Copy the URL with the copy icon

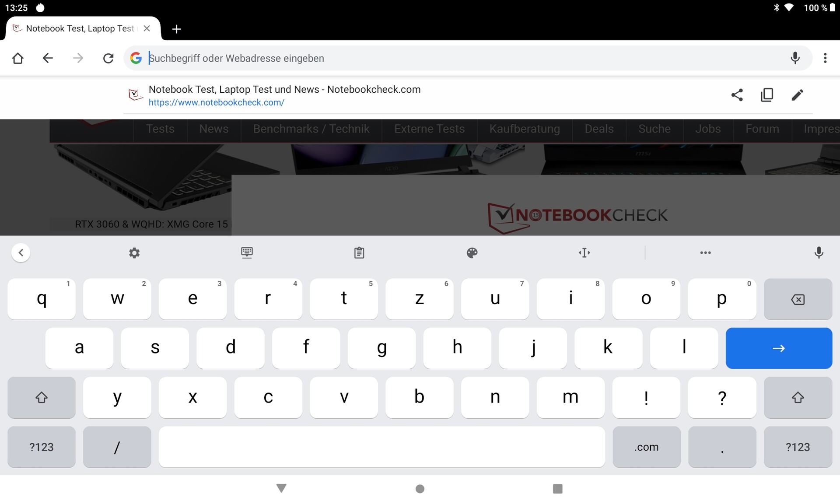(x=767, y=95)
